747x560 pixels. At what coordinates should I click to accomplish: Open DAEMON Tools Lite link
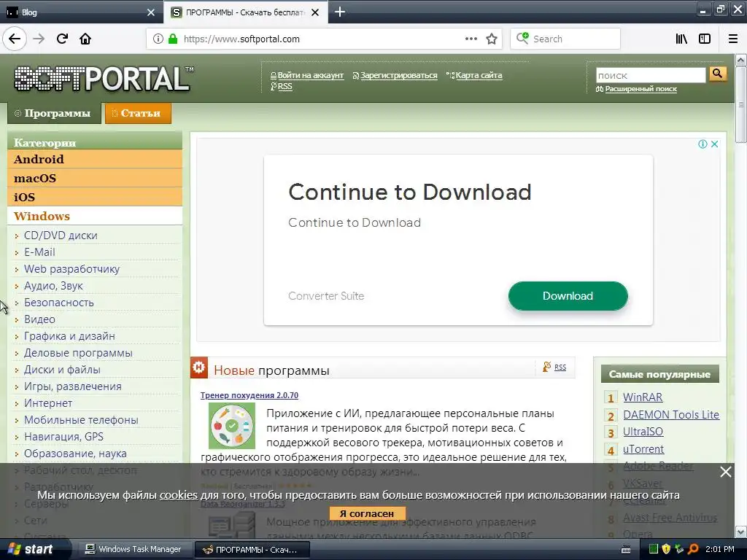point(671,415)
